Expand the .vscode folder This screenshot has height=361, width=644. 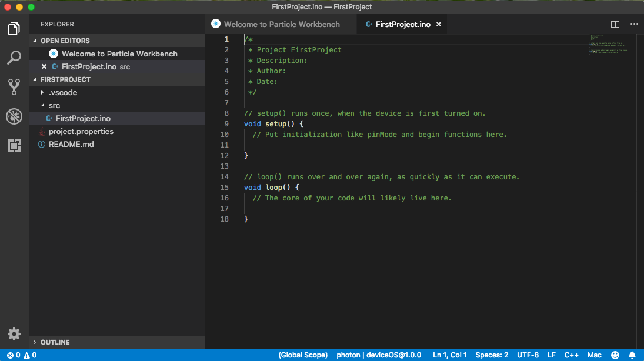pyautogui.click(x=42, y=92)
